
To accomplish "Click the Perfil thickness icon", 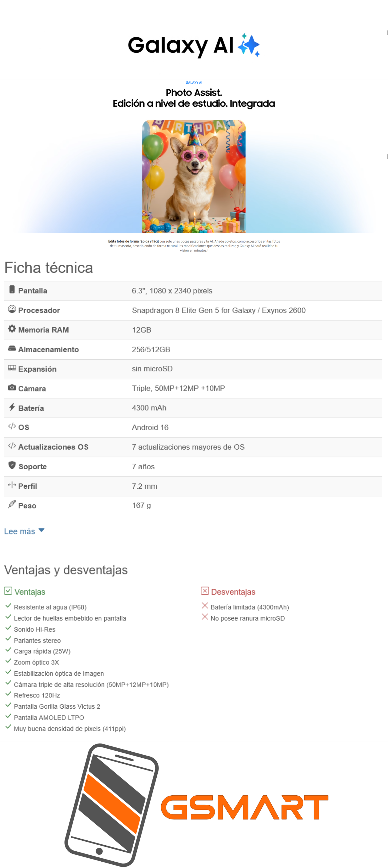I will [12, 485].
